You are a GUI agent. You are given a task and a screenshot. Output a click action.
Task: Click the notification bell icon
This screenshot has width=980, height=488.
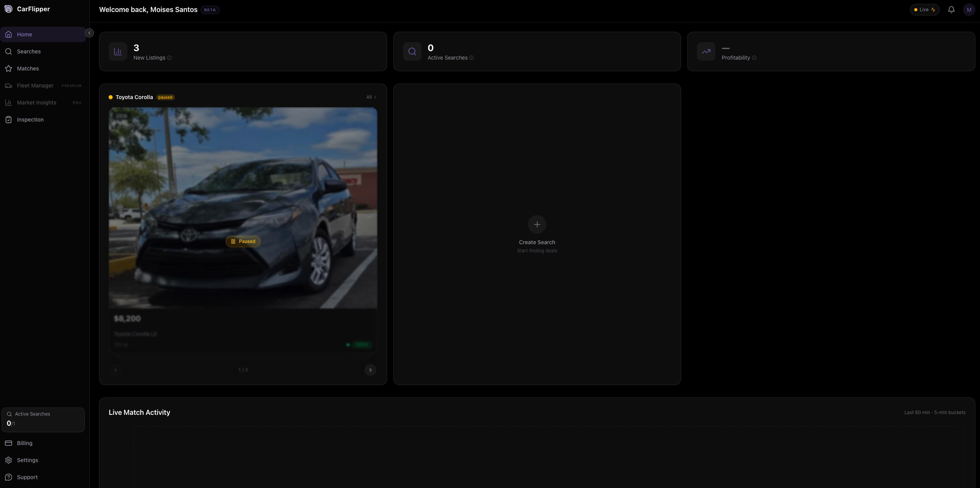tap(951, 10)
